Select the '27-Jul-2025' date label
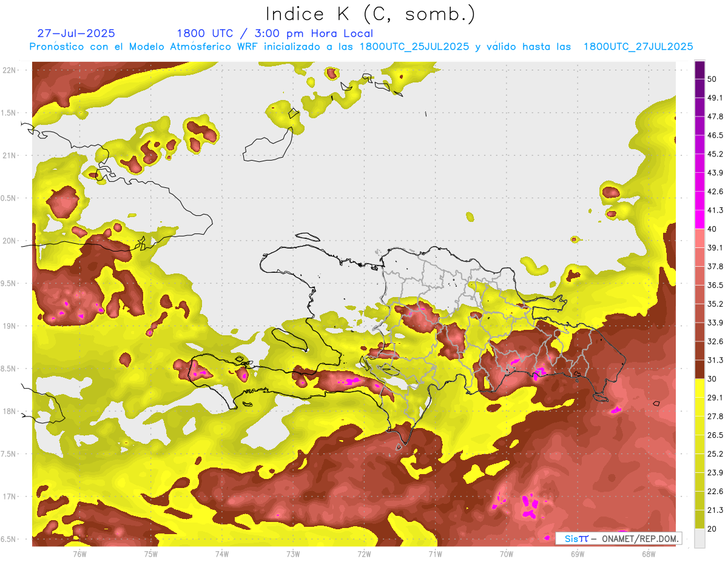728x562 pixels. tap(76, 33)
